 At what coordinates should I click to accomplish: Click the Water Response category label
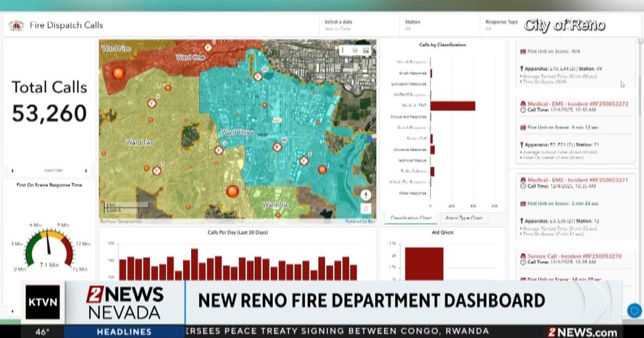[413, 193]
